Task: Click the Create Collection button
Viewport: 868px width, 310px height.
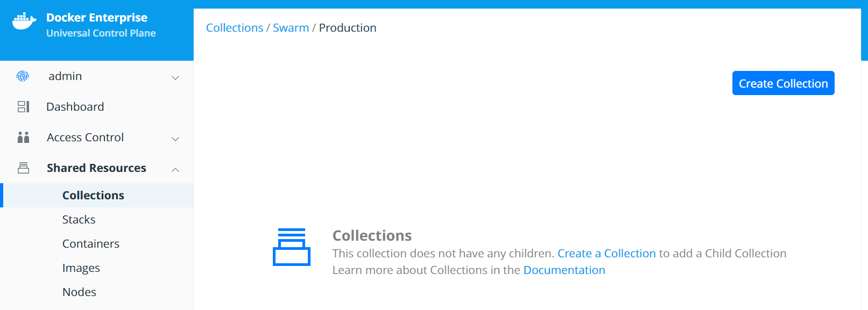Action: [x=783, y=83]
